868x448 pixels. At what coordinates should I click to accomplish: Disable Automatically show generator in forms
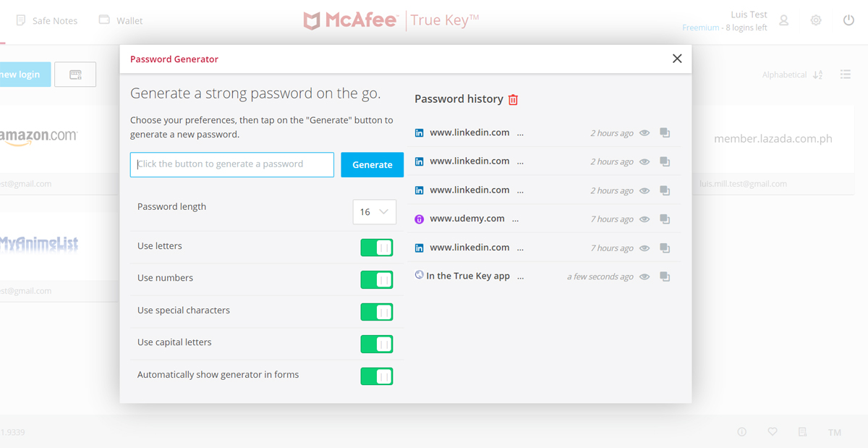click(x=376, y=376)
